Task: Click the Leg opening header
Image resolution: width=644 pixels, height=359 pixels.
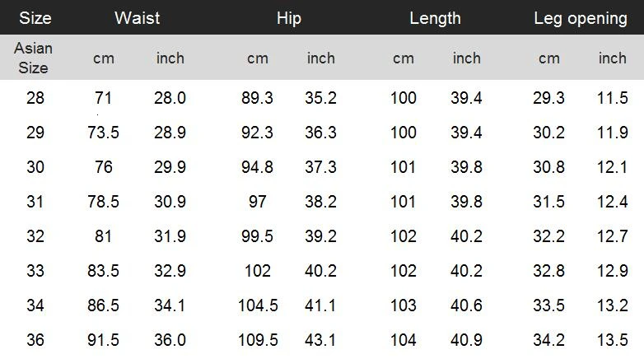Action: pos(581,18)
